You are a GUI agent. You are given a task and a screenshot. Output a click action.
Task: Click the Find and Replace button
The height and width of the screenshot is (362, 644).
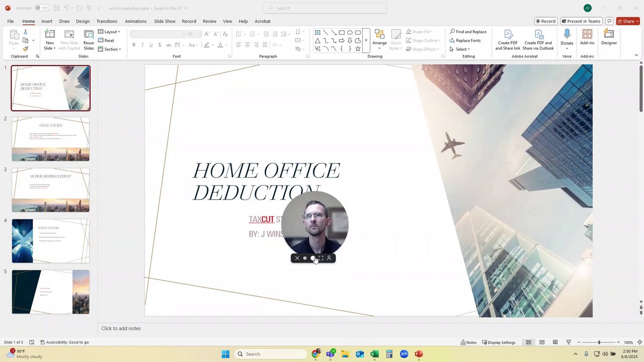tap(468, 32)
